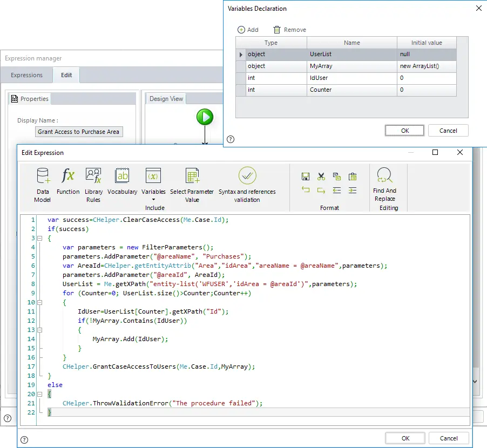Open help icon in Edit Expression dialog
This screenshot has width=487, height=448.
tap(24, 440)
